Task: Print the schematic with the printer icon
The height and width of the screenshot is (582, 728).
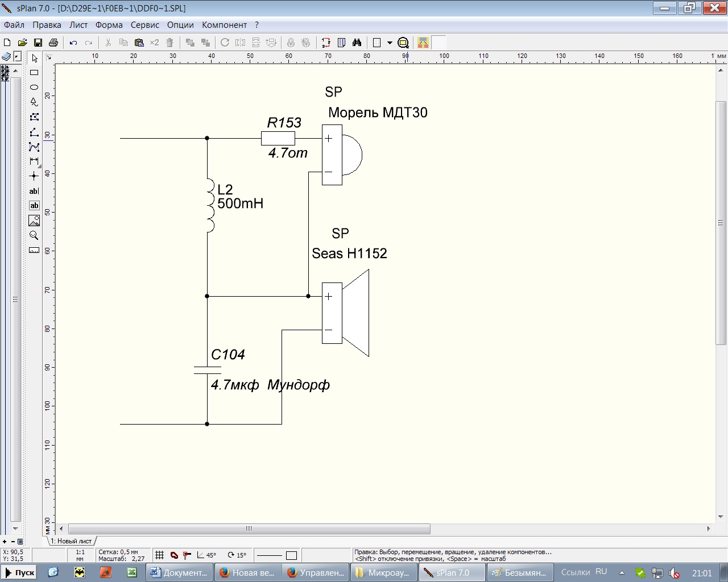Action: pyautogui.click(x=53, y=43)
